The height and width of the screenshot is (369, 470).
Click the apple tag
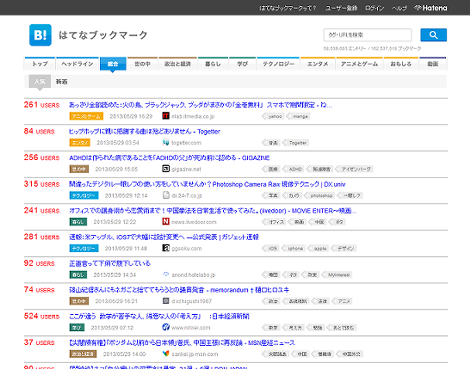point(319,248)
